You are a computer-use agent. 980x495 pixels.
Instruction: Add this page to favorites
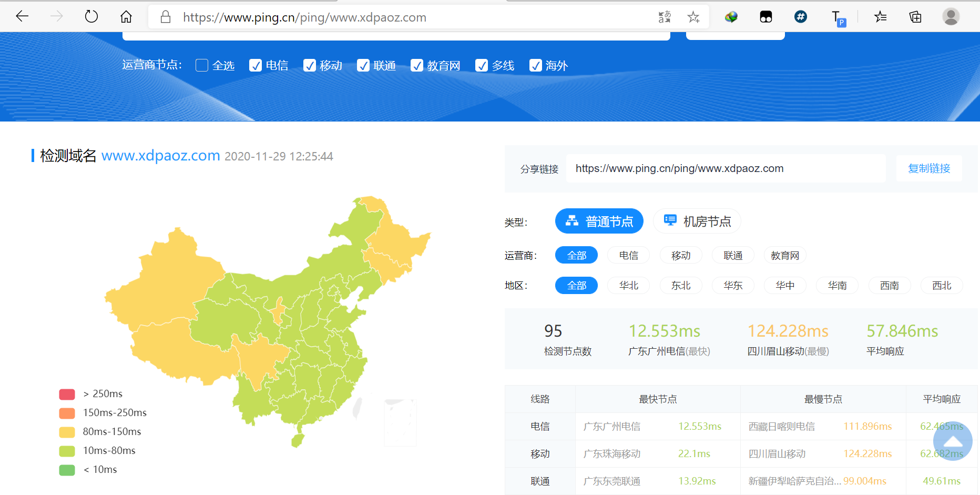click(693, 17)
